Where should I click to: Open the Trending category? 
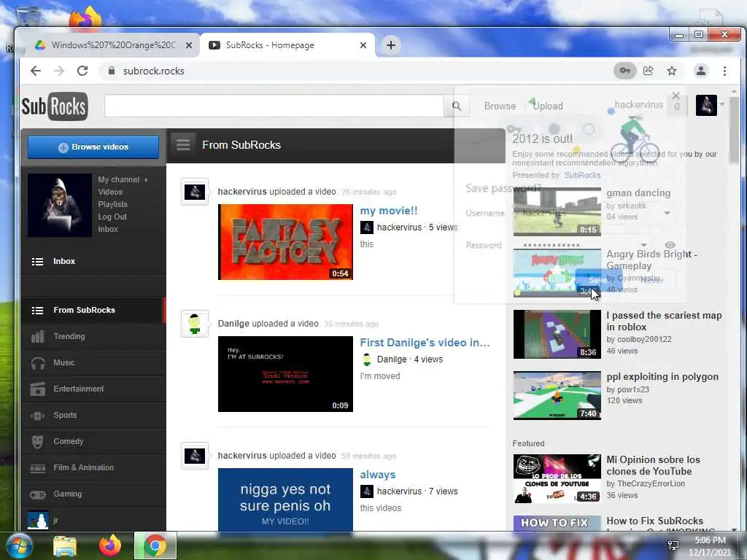tap(93, 336)
